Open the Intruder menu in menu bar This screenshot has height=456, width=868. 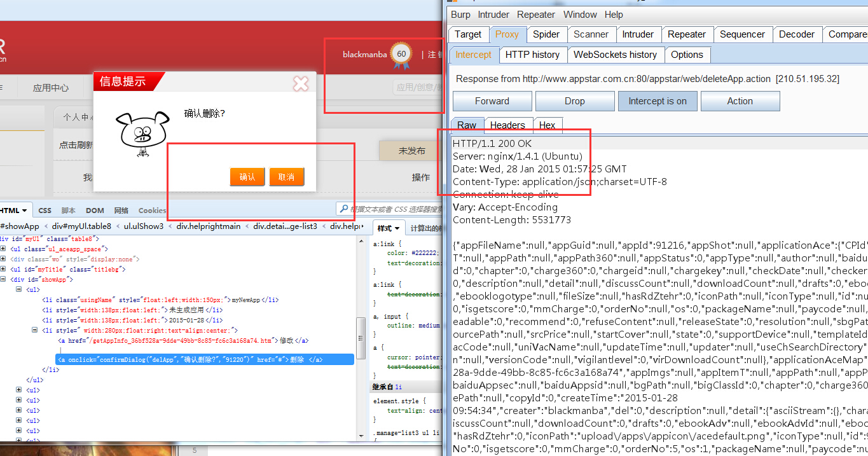point(493,15)
